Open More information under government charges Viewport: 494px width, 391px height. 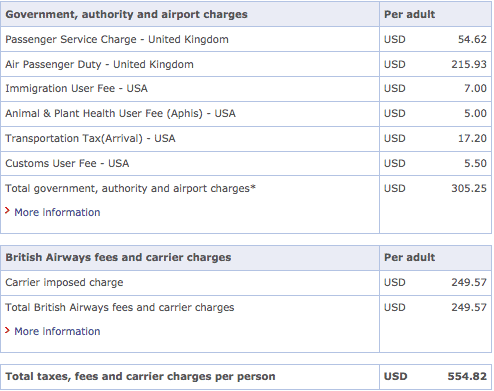tap(57, 212)
